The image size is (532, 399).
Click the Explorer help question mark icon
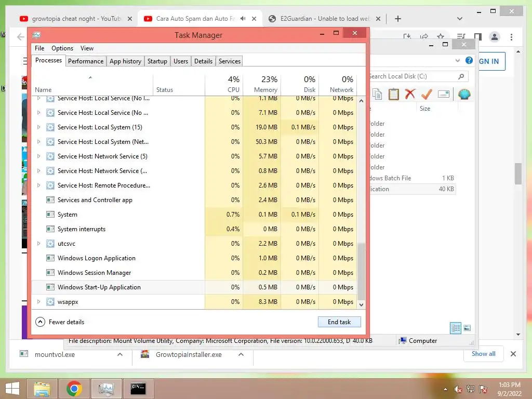(469, 60)
